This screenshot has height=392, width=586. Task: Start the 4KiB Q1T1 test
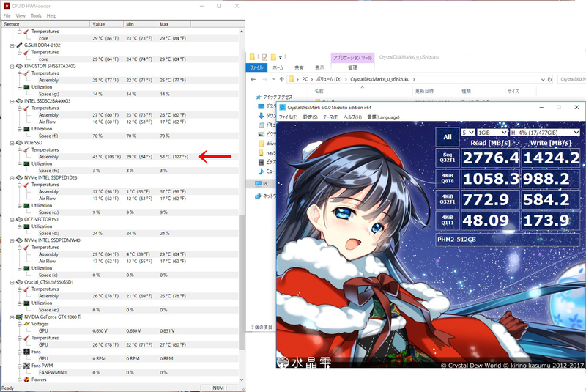tap(448, 220)
